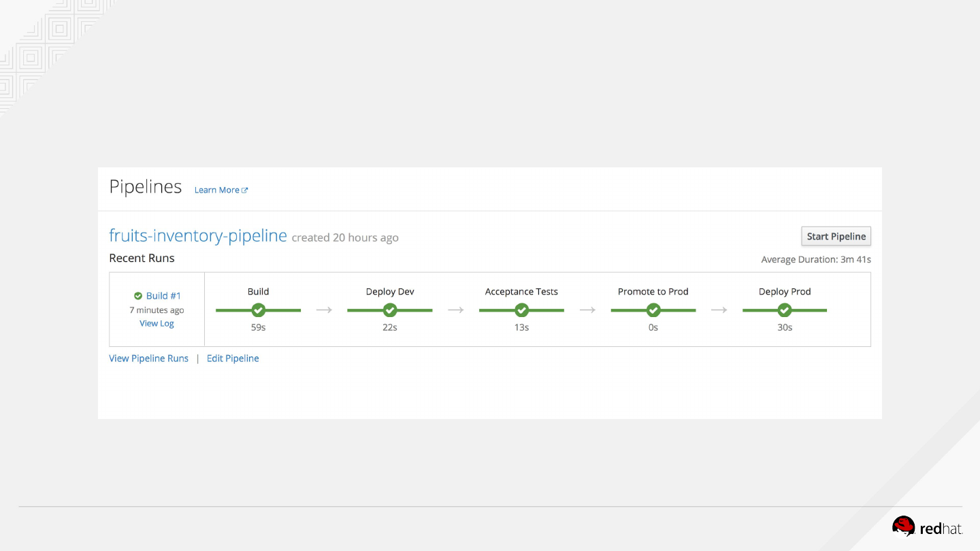Image resolution: width=980 pixels, height=551 pixels.
Task: Click the Deploy Dev stage checkmark icon
Action: pyautogui.click(x=390, y=310)
